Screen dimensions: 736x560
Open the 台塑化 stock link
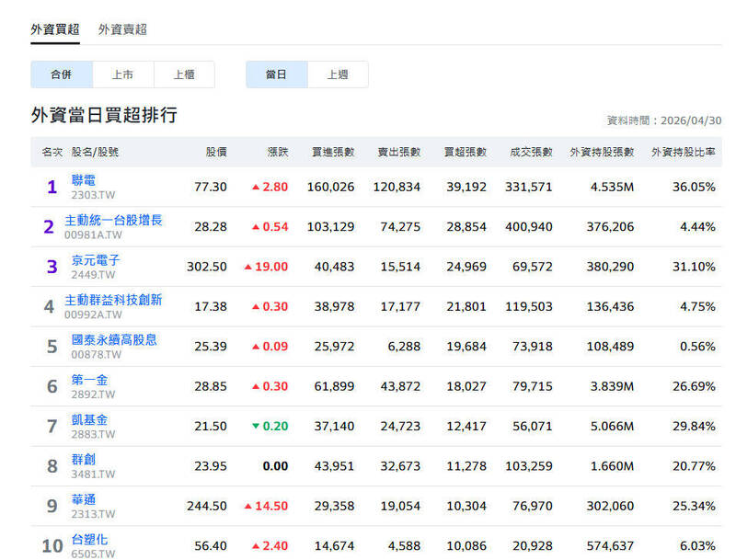click(89, 539)
